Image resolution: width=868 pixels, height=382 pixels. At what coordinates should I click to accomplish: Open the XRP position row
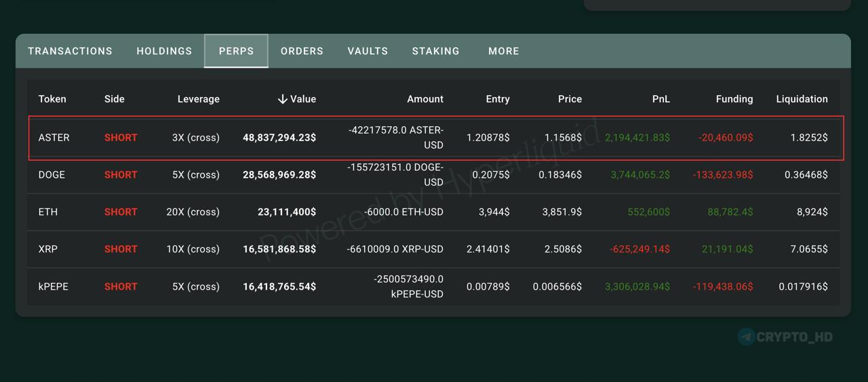48,249
